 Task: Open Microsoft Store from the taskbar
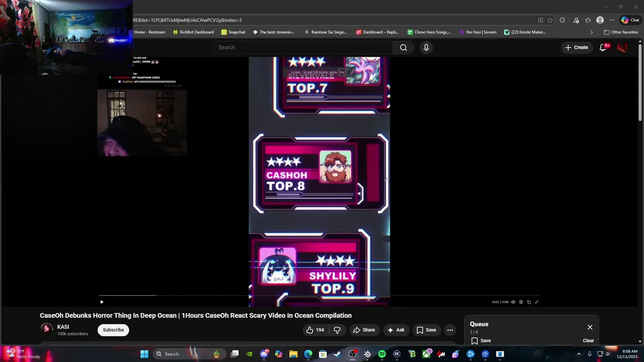(323, 354)
